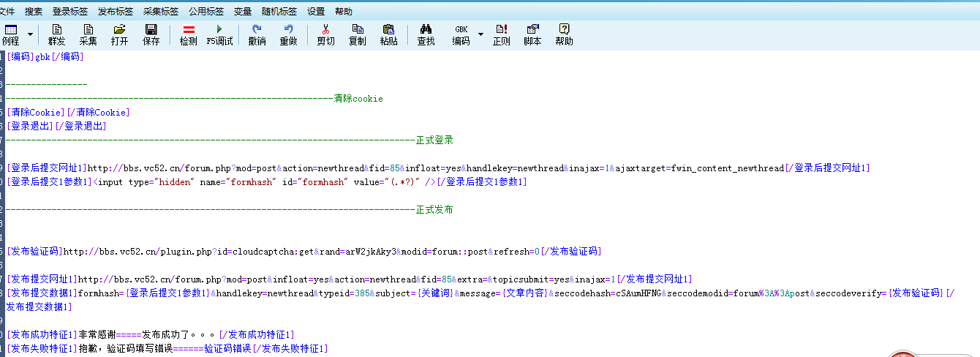Click the [发布提交网址1] opening tag

pos(42,279)
